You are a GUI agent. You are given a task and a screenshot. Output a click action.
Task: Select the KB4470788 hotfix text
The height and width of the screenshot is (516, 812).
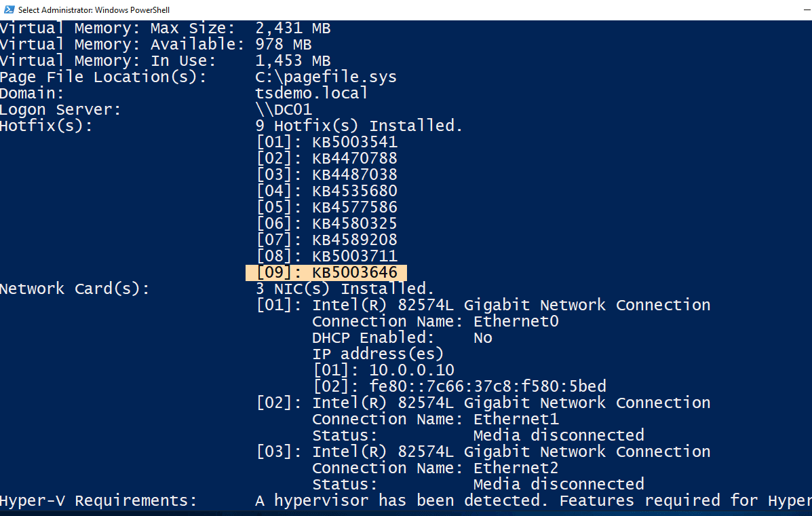(x=354, y=158)
